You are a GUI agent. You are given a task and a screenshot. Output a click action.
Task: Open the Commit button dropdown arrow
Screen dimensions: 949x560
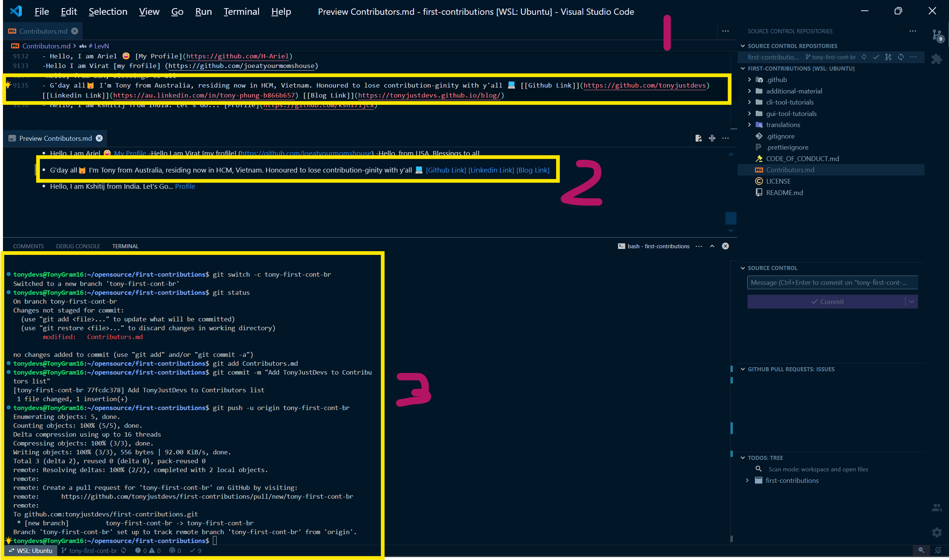pos(912,301)
